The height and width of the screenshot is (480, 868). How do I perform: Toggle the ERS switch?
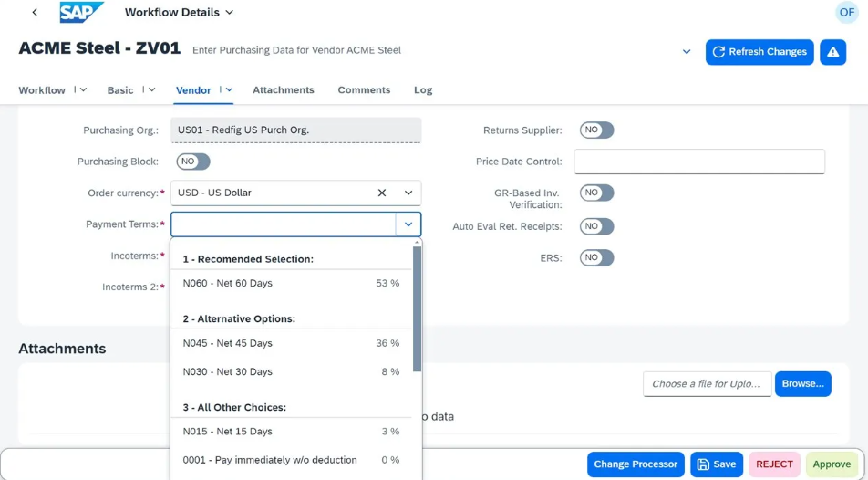click(596, 257)
